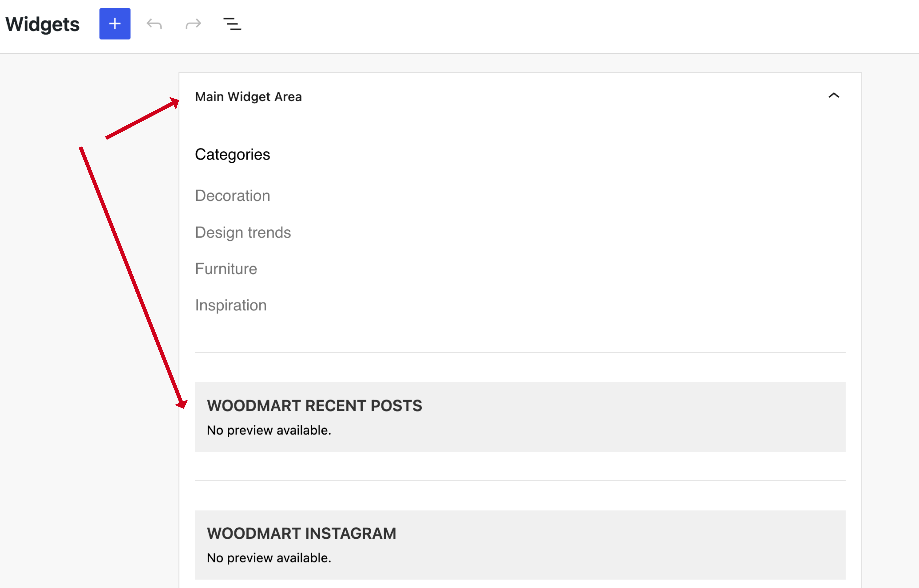Image resolution: width=919 pixels, height=588 pixels.
Task: Click the Widgets page heading
Action: (42, 24)
